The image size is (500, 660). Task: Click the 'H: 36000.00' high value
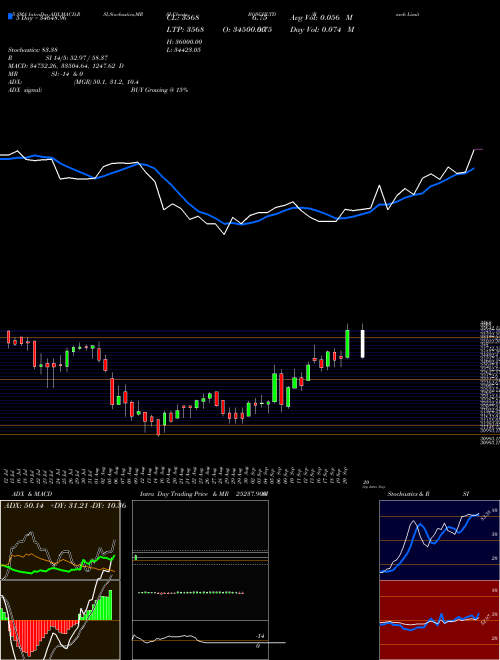click(x=185, y=42)
